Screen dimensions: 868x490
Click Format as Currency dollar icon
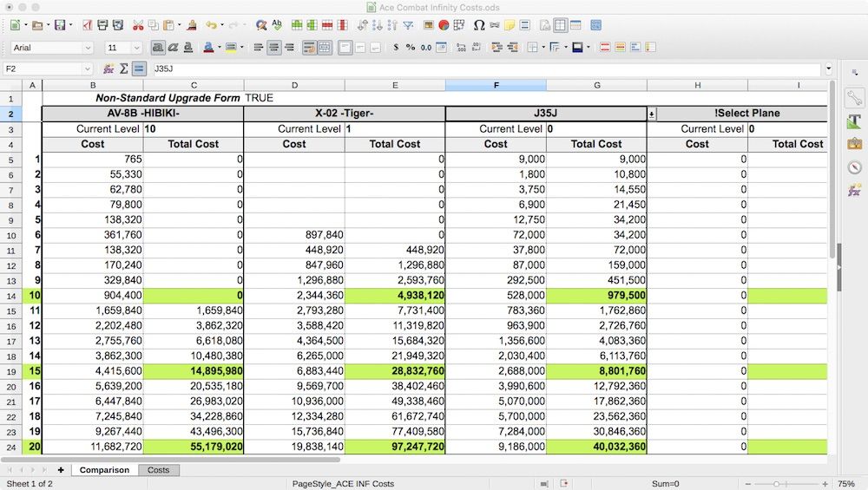click(396, 48)
